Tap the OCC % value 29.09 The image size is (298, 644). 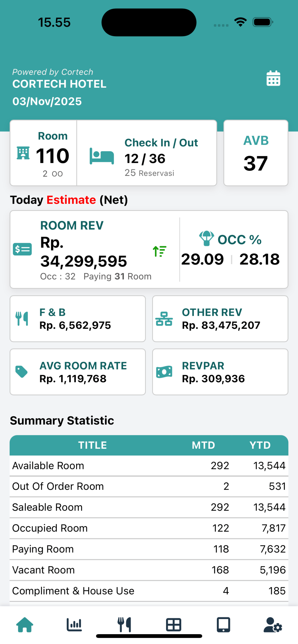tap(202, 259)
